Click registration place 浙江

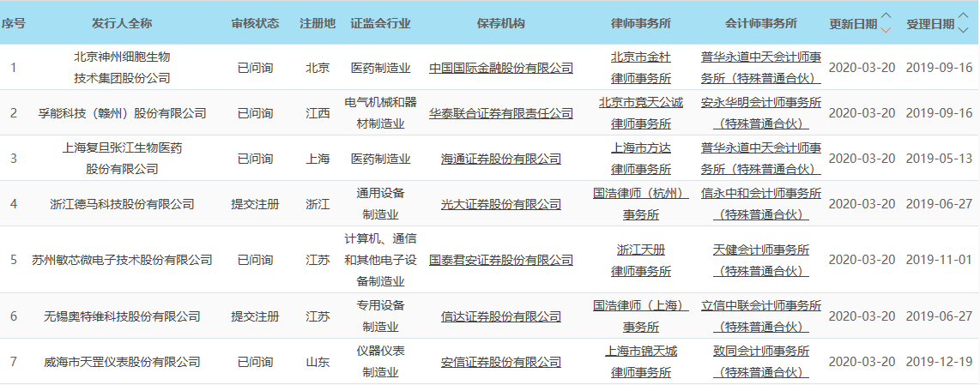point(318,204)
